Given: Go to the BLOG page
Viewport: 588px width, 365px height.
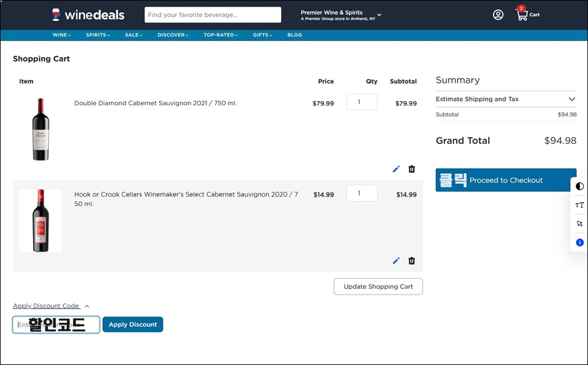Looking at the screenshot, I should 295,35.
